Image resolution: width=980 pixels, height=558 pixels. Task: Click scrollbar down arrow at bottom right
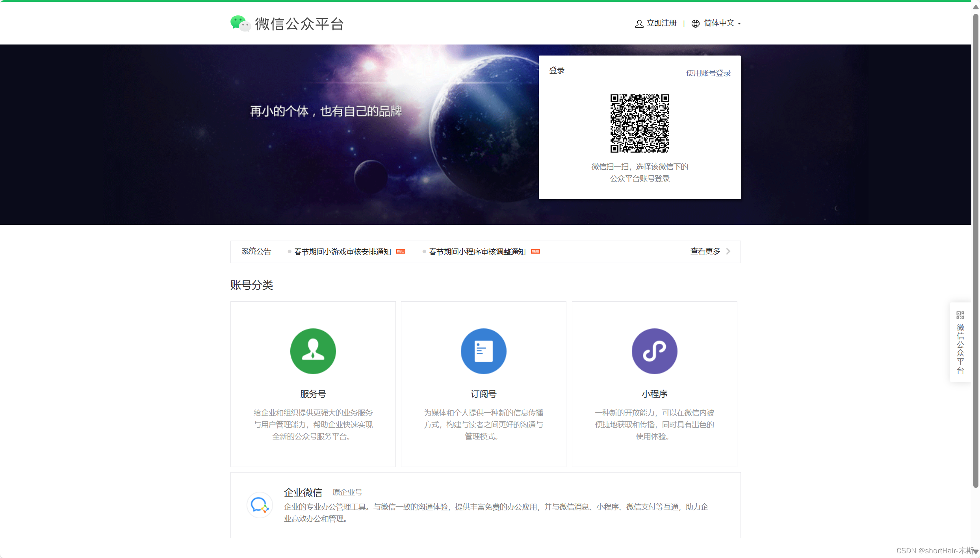(x=976, y=552)
